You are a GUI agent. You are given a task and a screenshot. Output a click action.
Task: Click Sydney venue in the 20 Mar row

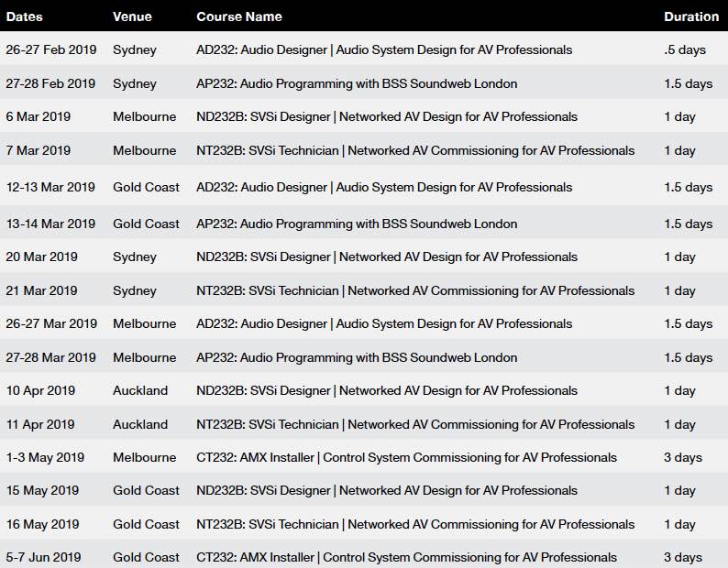(135, 257)
